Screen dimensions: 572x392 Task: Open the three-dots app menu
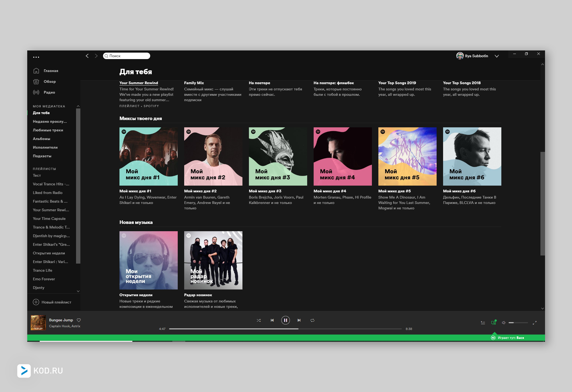pos(36,57)
